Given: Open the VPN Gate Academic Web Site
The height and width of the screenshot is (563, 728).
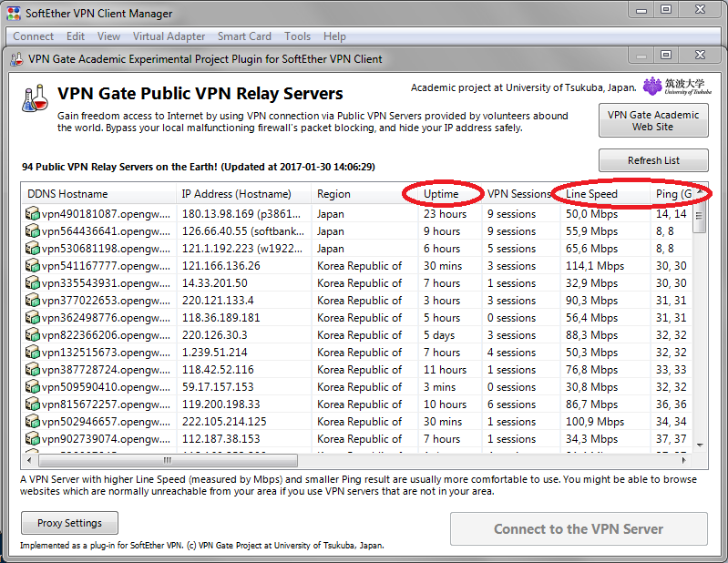Looking at the screenshot, I should click(x=653, y=120).
